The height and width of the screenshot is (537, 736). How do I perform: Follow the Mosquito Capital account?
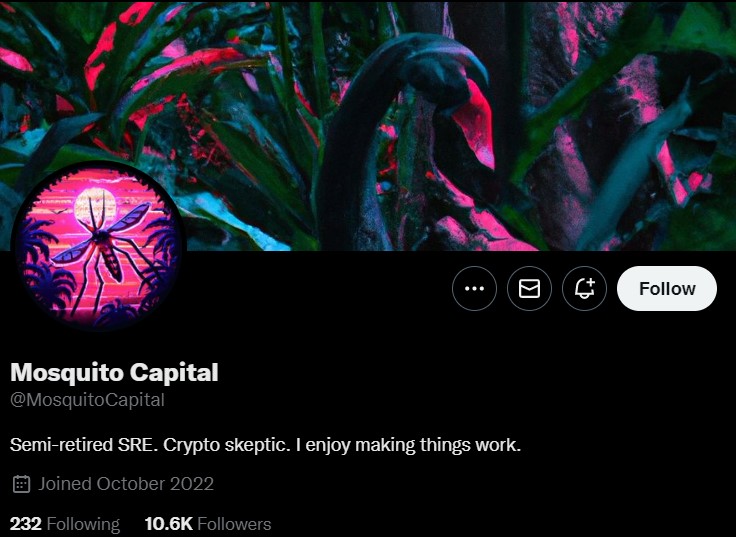click(x=667, y=288)
